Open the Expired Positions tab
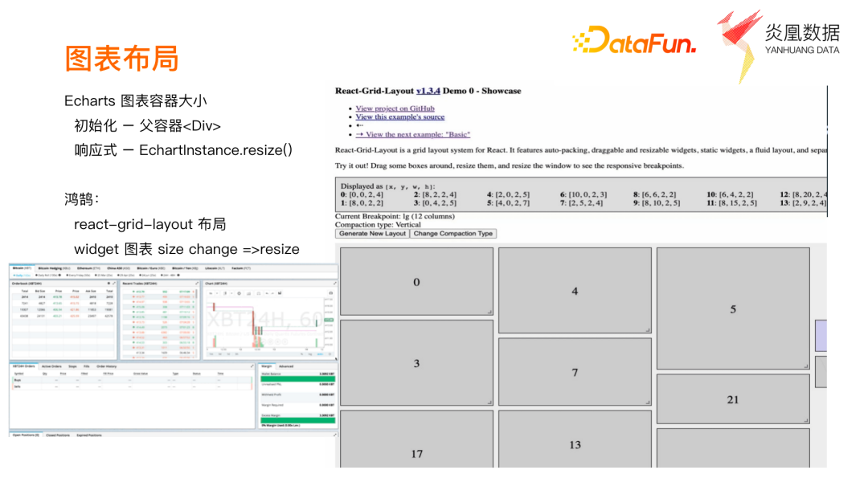The width and height of the screenshot is (868, 482). click(x=89, y=435)
